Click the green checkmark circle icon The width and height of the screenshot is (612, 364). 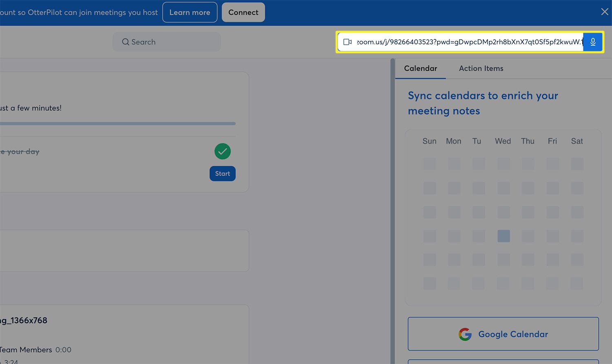(x=222, y=151)
